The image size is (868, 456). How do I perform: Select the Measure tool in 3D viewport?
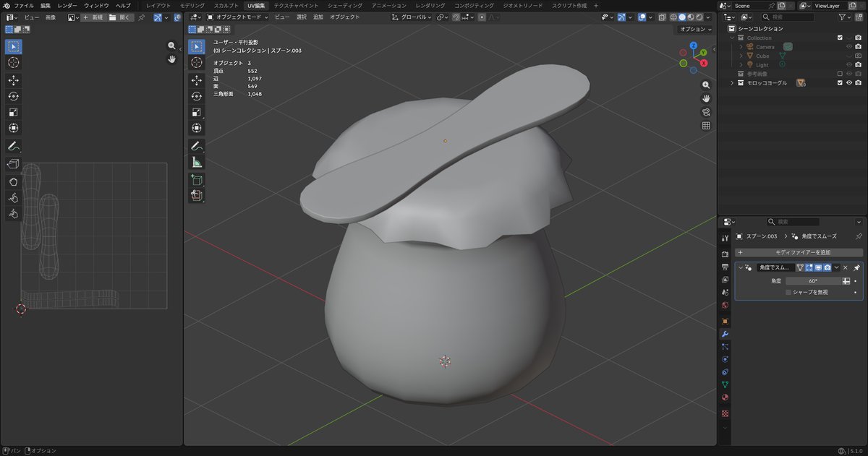click(x=196, y=163)
